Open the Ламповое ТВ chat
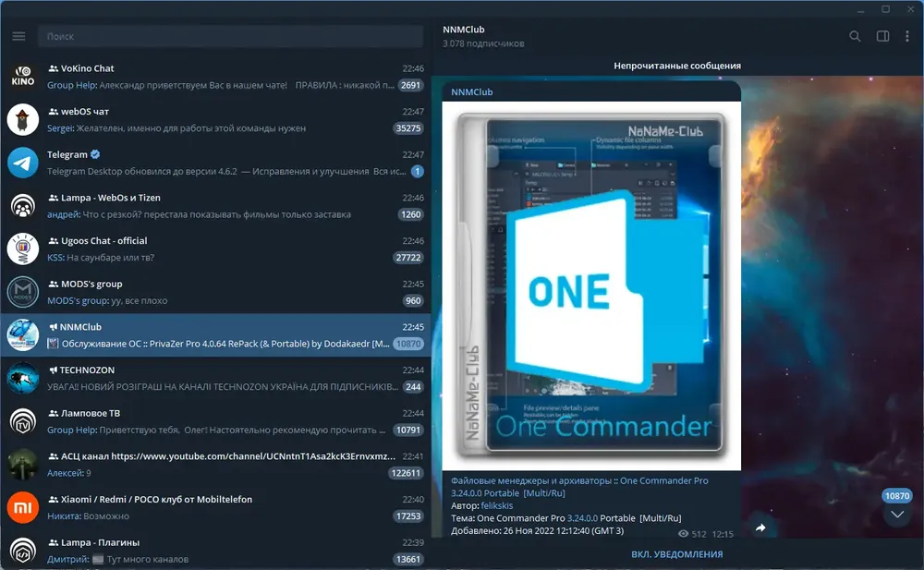This screenshot has height=570, width=924. tap(215, 421)
